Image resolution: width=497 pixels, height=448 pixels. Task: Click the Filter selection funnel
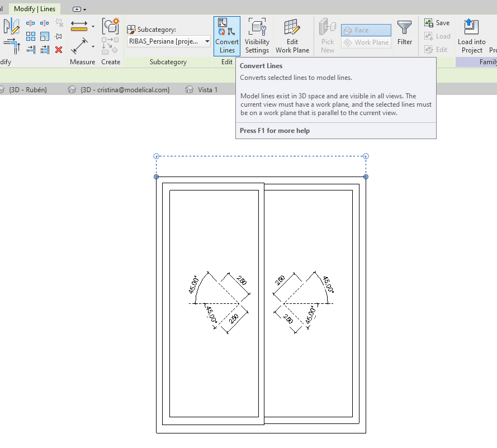tap(404, 32)
